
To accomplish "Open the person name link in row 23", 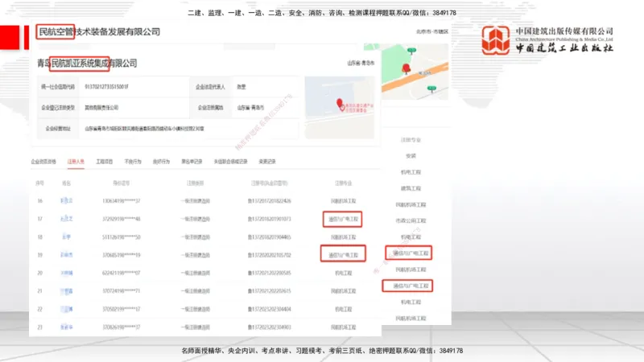I will pos(67,327).
